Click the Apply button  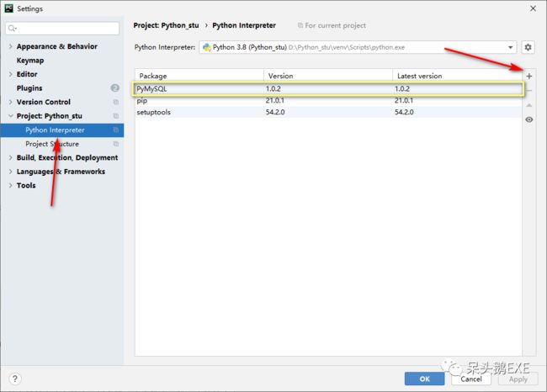pos(518,379)
